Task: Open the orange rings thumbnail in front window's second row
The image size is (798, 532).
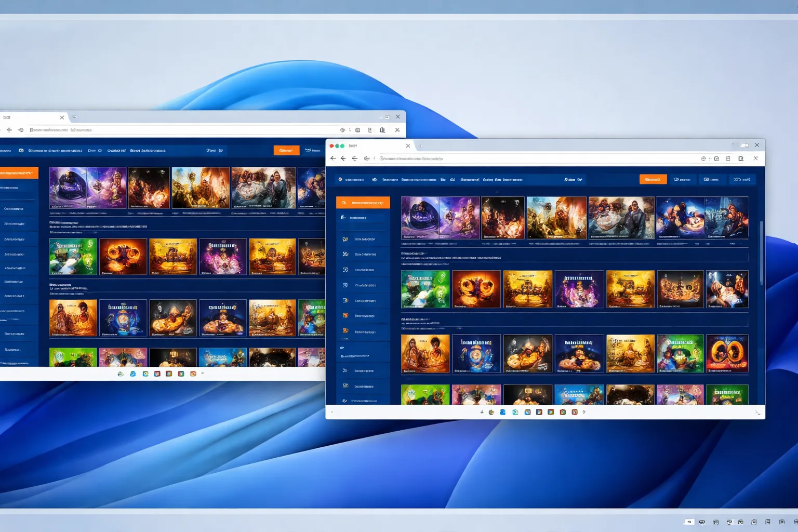Action: 476,289
